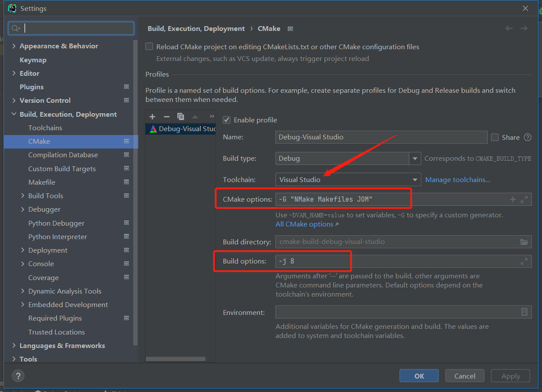The height and width of the screenshot is (392, 542).
Task: Show more profile toolbar actions chevron
Action: click(x=212, y=116)
